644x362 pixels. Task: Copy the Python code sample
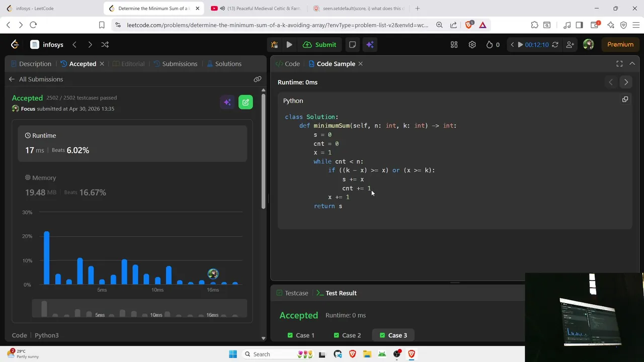(625, 100)
